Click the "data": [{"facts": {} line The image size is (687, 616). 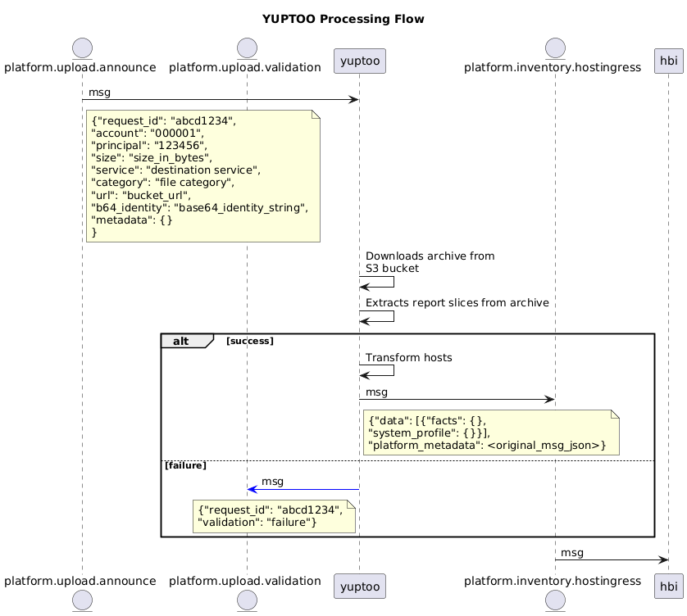click(x=427, y=421)
